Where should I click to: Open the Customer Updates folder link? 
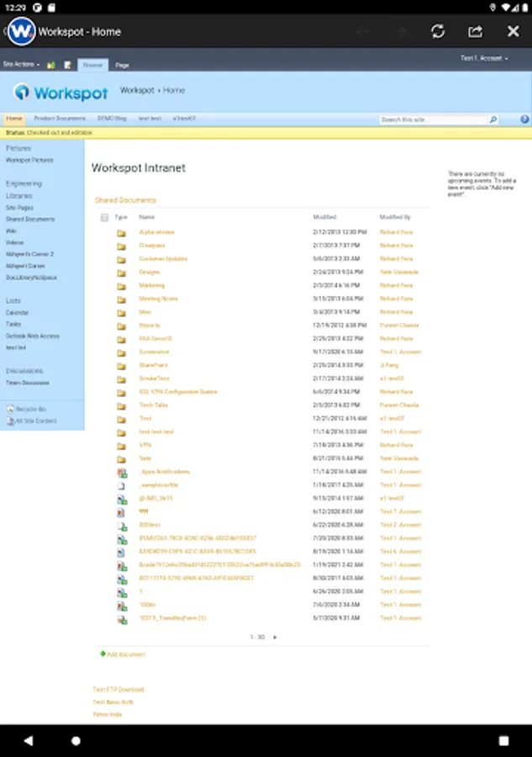(163, 259)
